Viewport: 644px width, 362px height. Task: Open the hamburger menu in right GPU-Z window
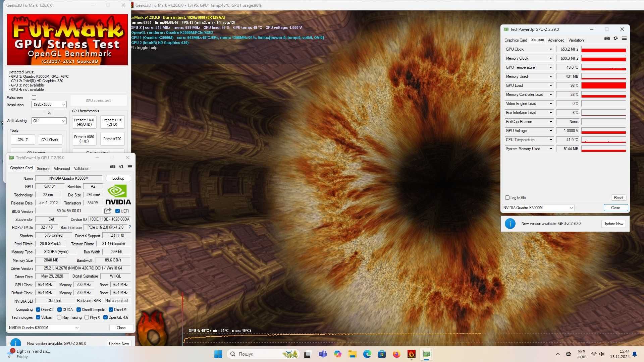click(624, 39)
